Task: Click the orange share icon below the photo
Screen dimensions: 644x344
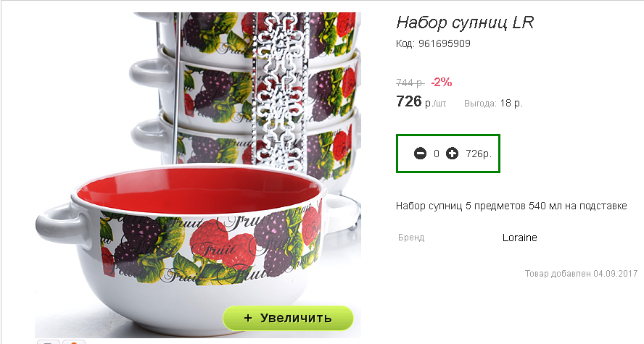Action: tap(74, 342)
